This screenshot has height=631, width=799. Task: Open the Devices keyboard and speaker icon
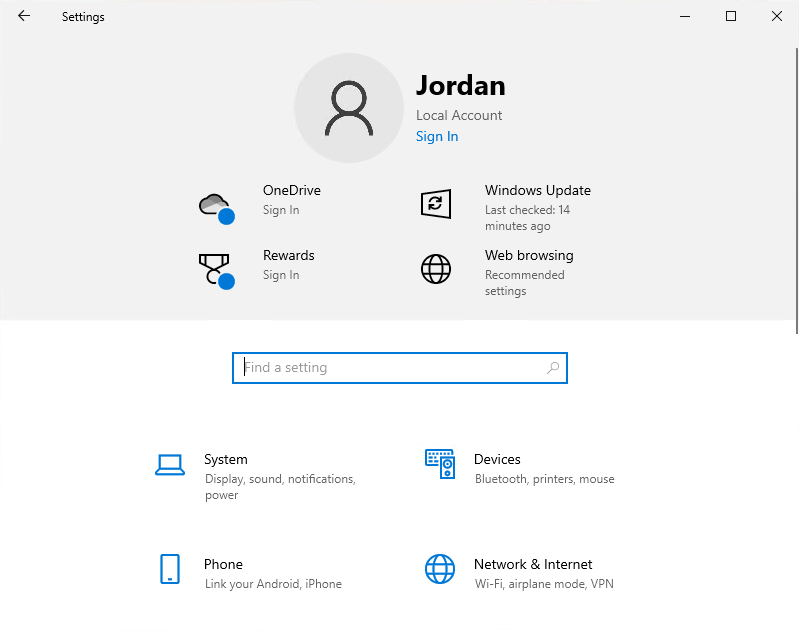[440, 464]
